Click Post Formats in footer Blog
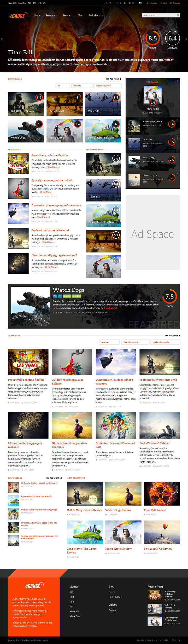 (115, 597)
